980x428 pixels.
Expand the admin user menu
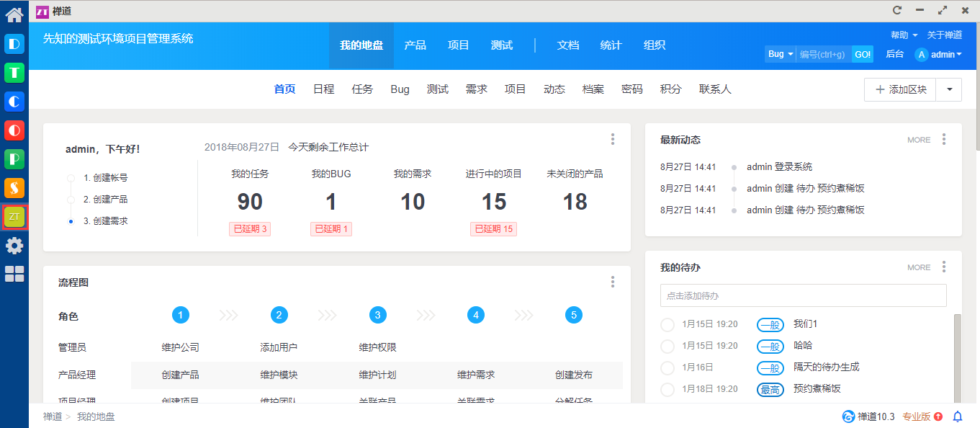[939, 54]
